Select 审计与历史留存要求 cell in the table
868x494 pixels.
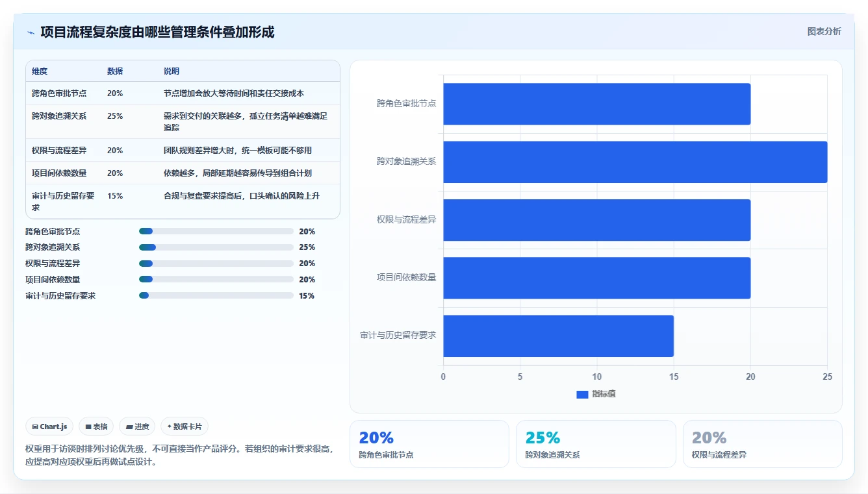64,201
